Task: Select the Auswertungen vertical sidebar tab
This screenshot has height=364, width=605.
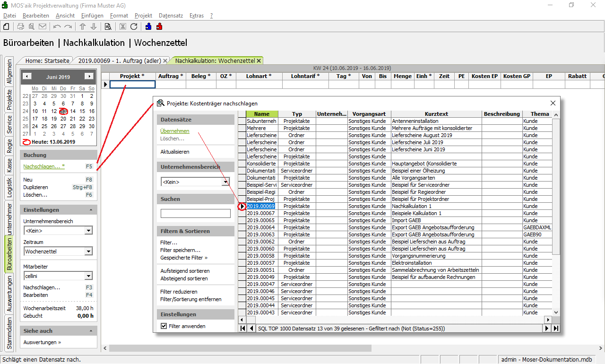Action: pos(9,294)
